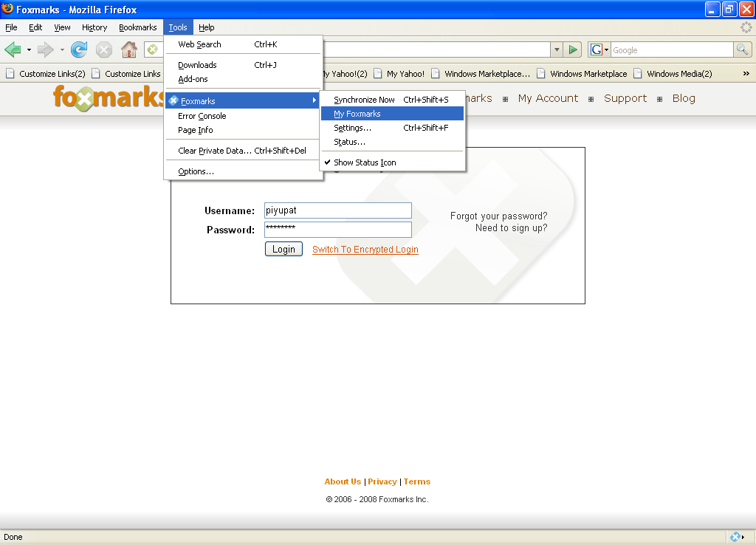This screenshot has width=756, height=545.
Task: Expand the address bar URL dropdown
Action: click(557, 49)
